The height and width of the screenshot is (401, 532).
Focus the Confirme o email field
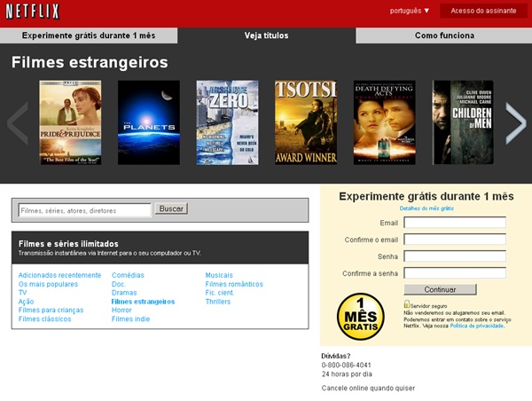[455, 240]
